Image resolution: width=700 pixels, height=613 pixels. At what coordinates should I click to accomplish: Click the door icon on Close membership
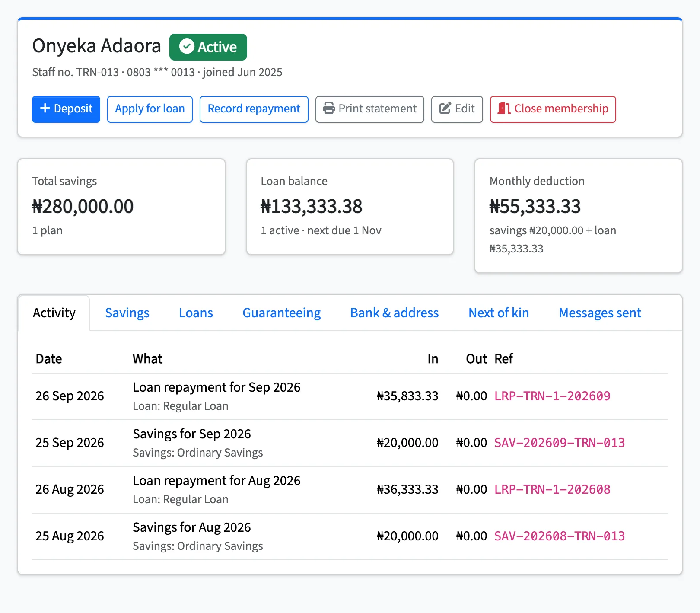(x=504, y=108)
